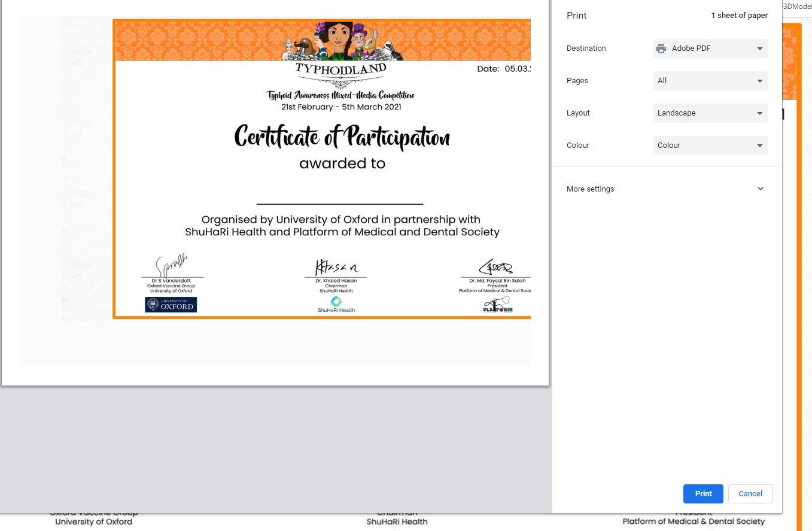Click the ShuHaRi Health logo in preview
The width and height of the screenshot is (812, 531).
336,305
